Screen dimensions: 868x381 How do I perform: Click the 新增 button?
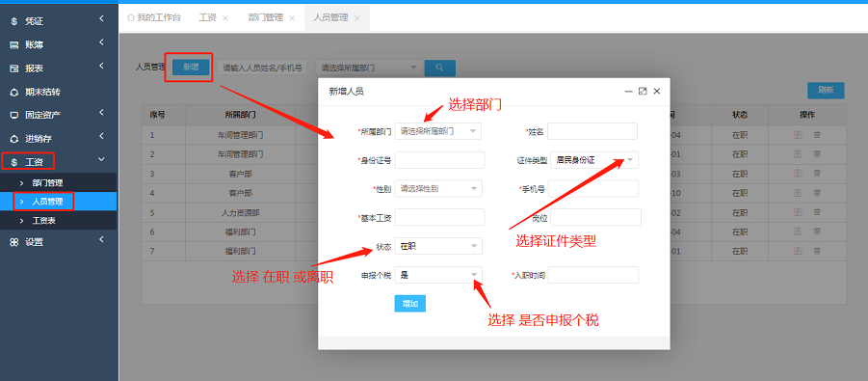191,68
